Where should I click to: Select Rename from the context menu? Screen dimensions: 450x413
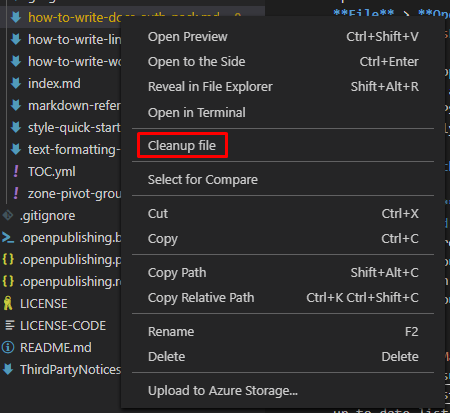[283, 331]
